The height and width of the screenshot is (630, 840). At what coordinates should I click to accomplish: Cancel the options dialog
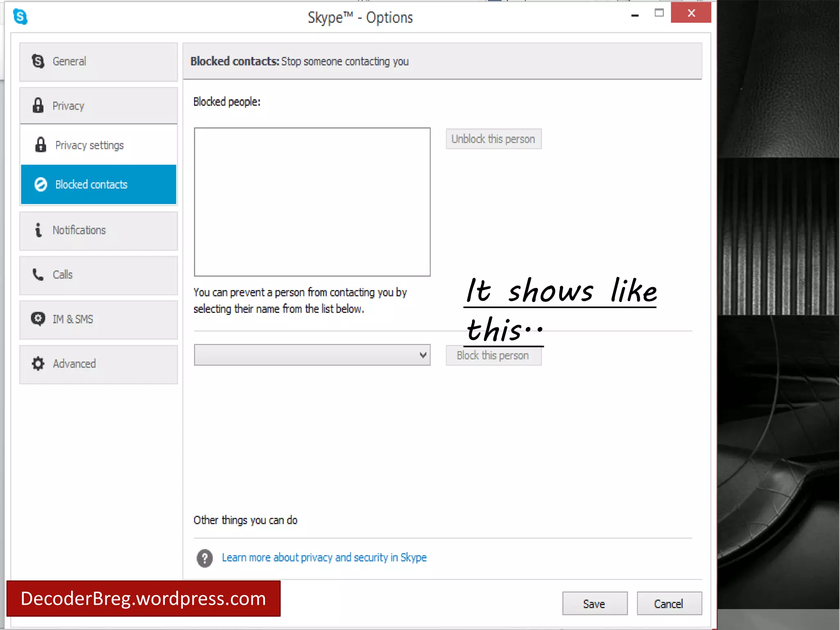tap(669, 603)
